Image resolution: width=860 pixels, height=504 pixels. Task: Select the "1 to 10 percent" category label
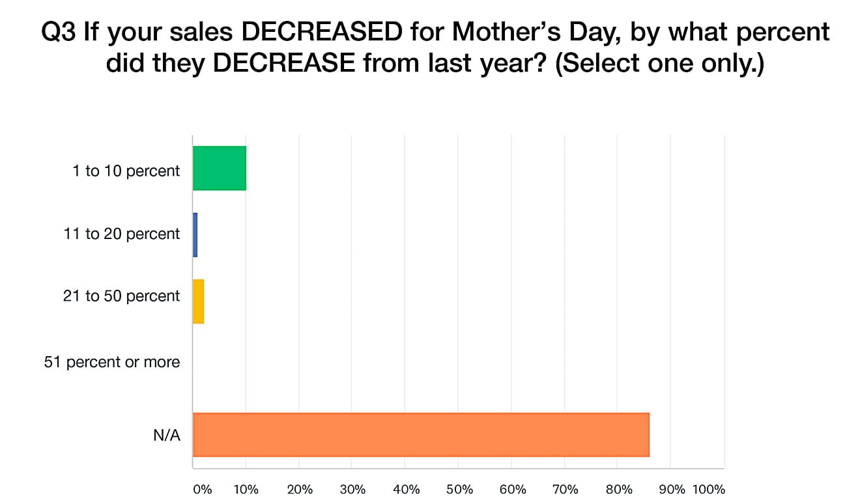(126, 171)
